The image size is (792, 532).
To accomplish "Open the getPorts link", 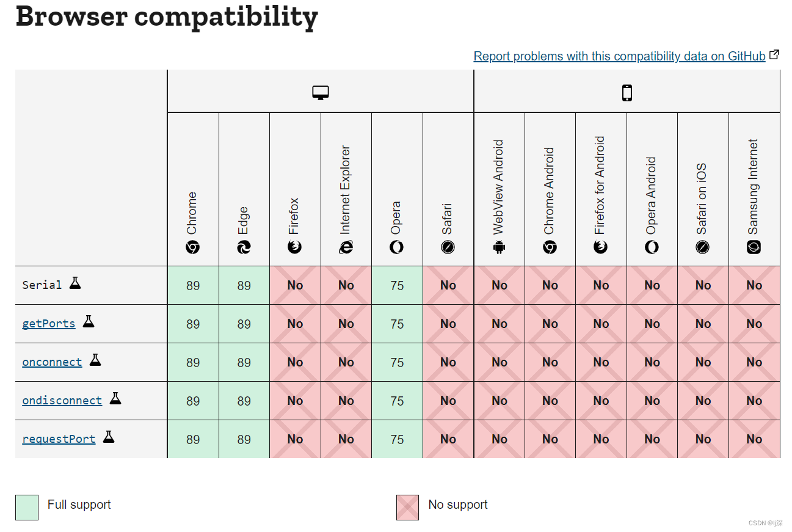I will coord(49,324).
